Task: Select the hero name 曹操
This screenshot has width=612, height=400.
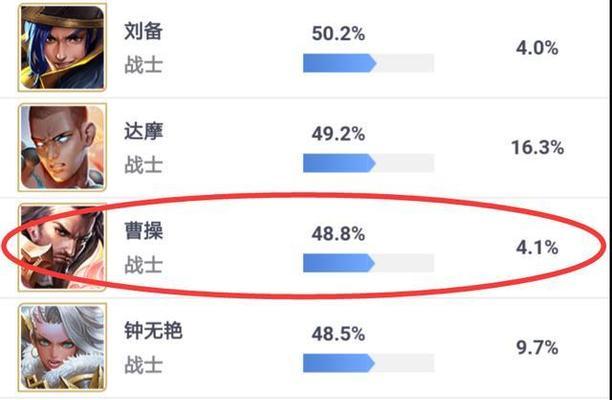Action: [x=143, y=231]
